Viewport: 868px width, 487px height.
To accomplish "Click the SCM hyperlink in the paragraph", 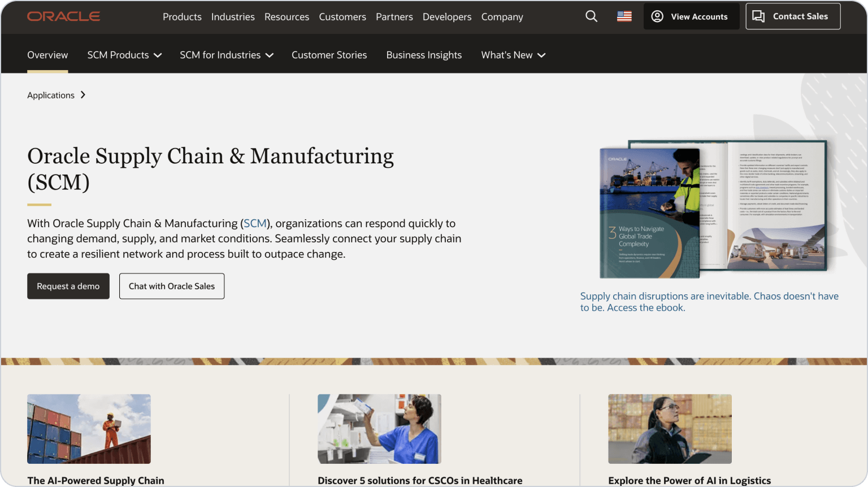I will click(x=255, y=223).
